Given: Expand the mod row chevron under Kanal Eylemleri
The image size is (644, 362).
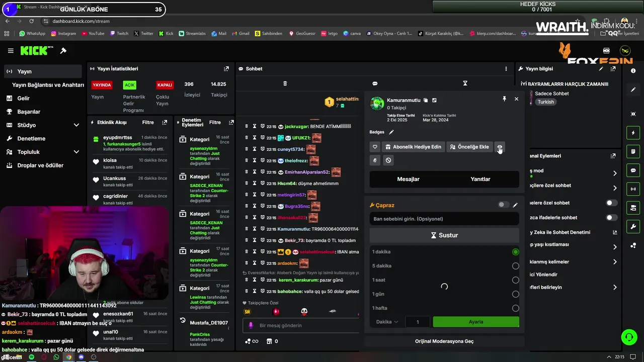Looking at the screenshot, I should click(x=615, y=173).
